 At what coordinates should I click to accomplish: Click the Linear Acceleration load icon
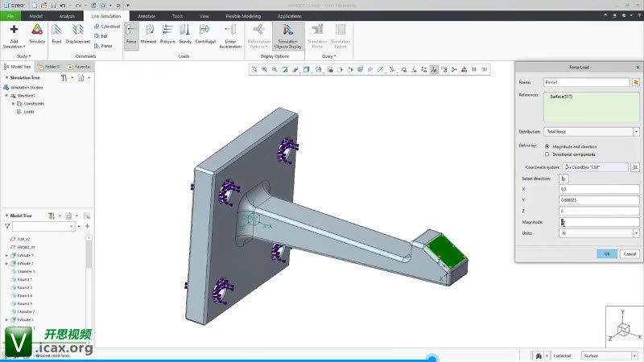coord(231,34)
